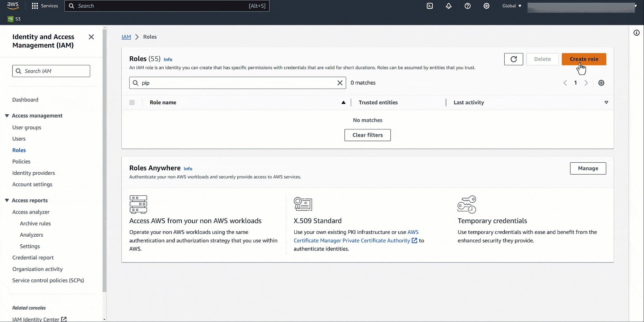
Task: Close the IAM navigation panel
Action: [x=91, y=37]
